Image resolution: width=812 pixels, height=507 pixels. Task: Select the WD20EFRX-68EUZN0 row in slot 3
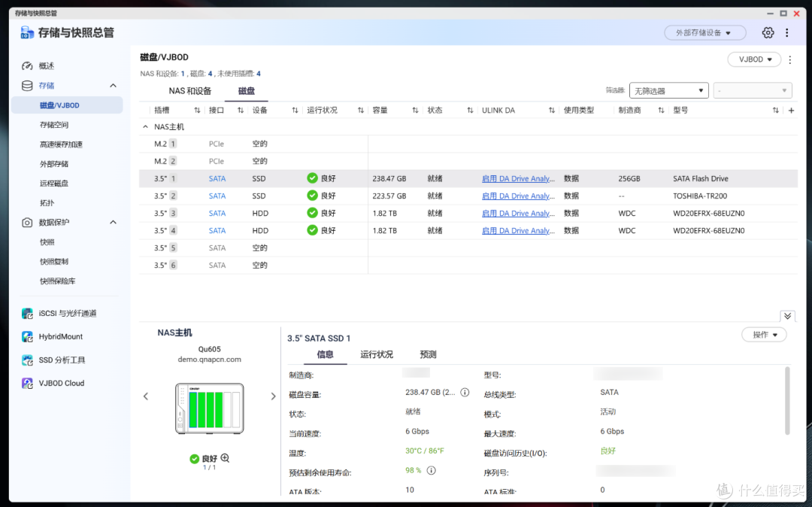pos(468,213)
